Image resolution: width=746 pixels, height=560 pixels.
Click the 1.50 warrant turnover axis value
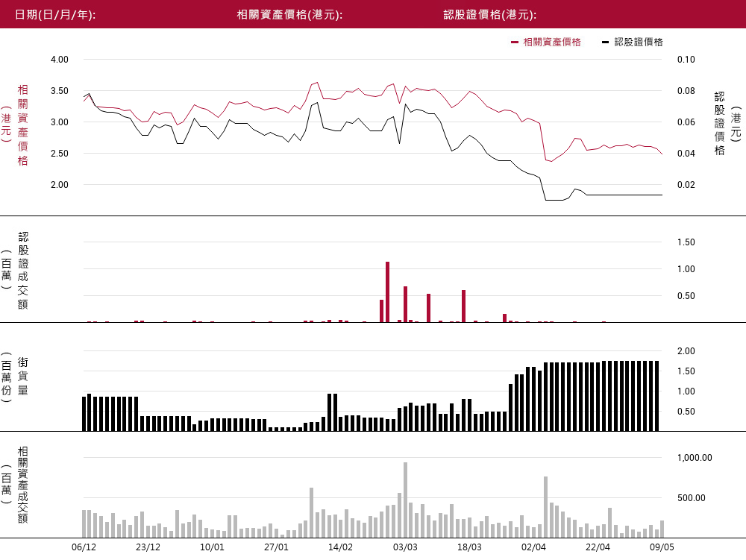(x=686, y=242)
